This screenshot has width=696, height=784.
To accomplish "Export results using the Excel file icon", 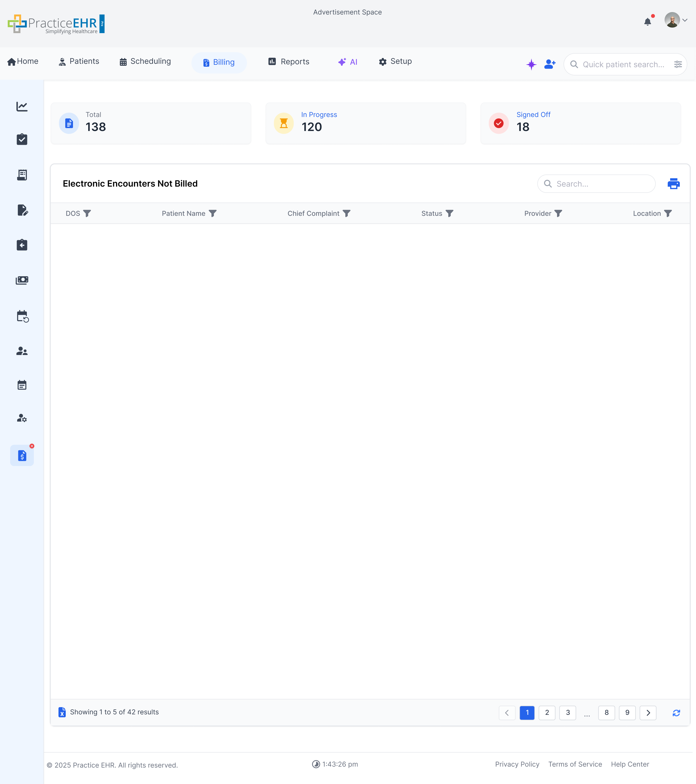I will click(62, 712).
